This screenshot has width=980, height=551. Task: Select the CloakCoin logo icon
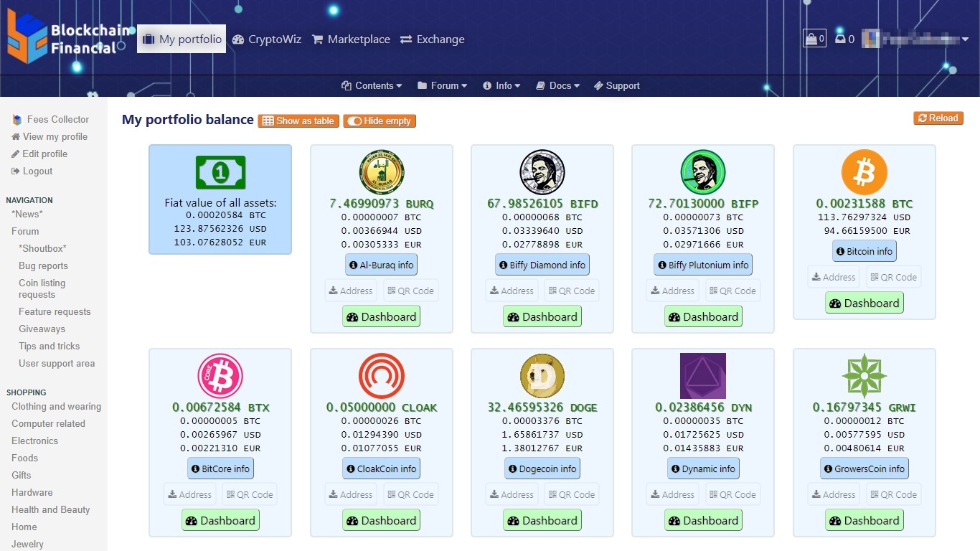coord(381,375)
